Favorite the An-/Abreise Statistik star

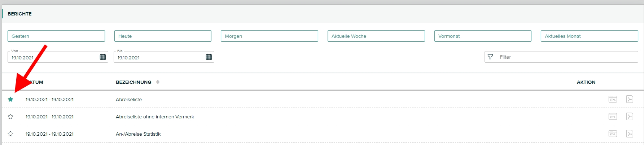click(x=10, y=134)
